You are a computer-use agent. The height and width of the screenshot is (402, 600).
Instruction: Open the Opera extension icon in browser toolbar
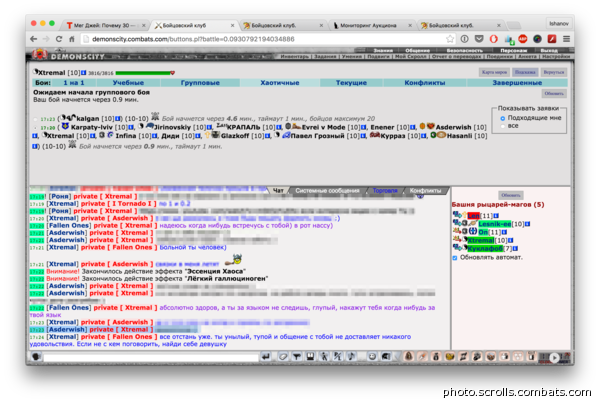pyautogui.click(x=494, y=39)
